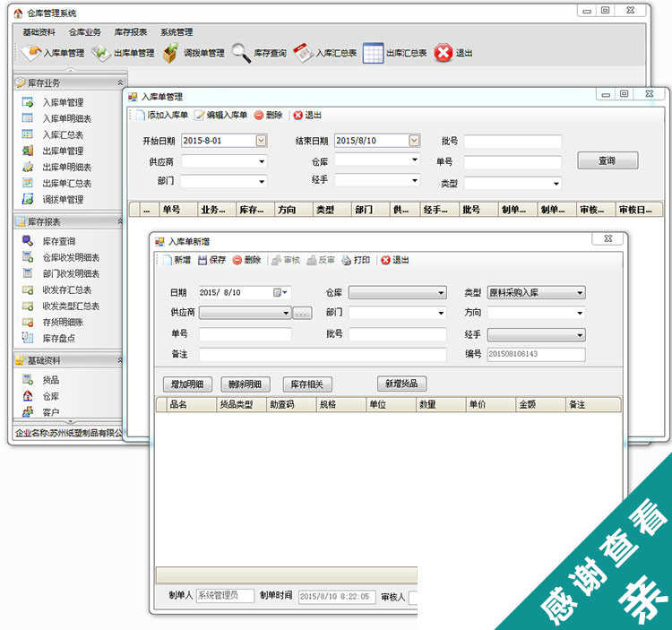Open the 供应商 filter dropdown in 入库单管理
Image resolution: width=672 pixels, height=630 pixels.
pyautogui.click(x=262, y=161)
